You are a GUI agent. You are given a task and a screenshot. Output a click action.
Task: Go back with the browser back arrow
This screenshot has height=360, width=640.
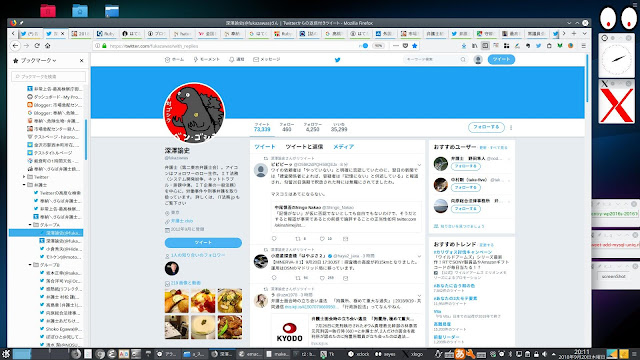16,46
